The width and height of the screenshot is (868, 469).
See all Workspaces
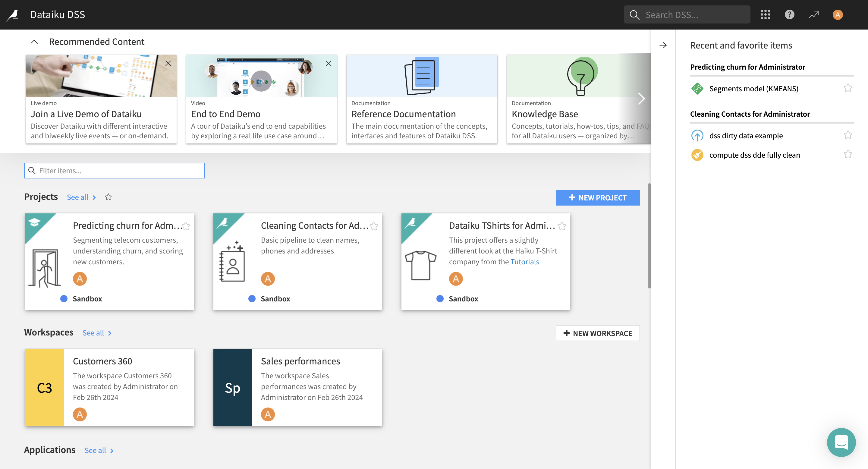[x=97, y=333]
